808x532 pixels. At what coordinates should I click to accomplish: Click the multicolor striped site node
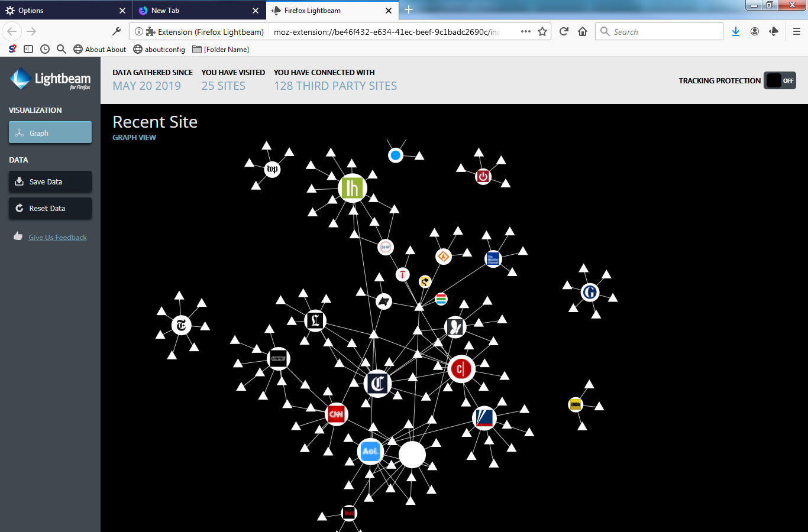(x=441, y=299)
